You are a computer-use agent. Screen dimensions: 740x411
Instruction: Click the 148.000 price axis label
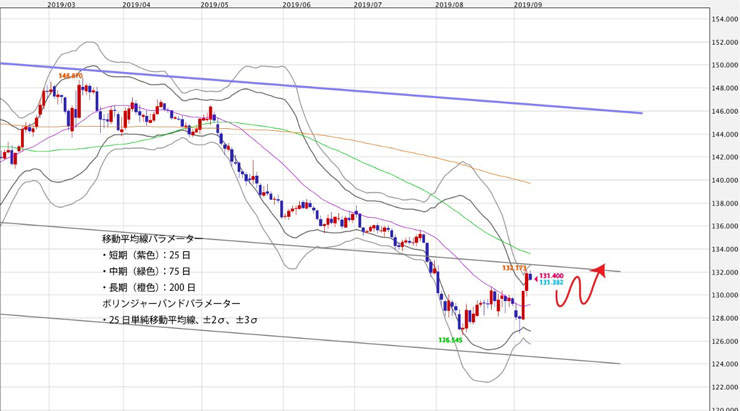point(724,88)
